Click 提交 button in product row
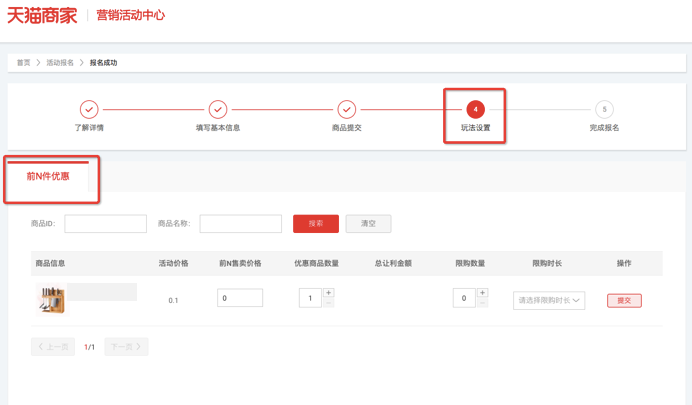The height and width of the screenshot is (405, 692). tap(624, 300)
